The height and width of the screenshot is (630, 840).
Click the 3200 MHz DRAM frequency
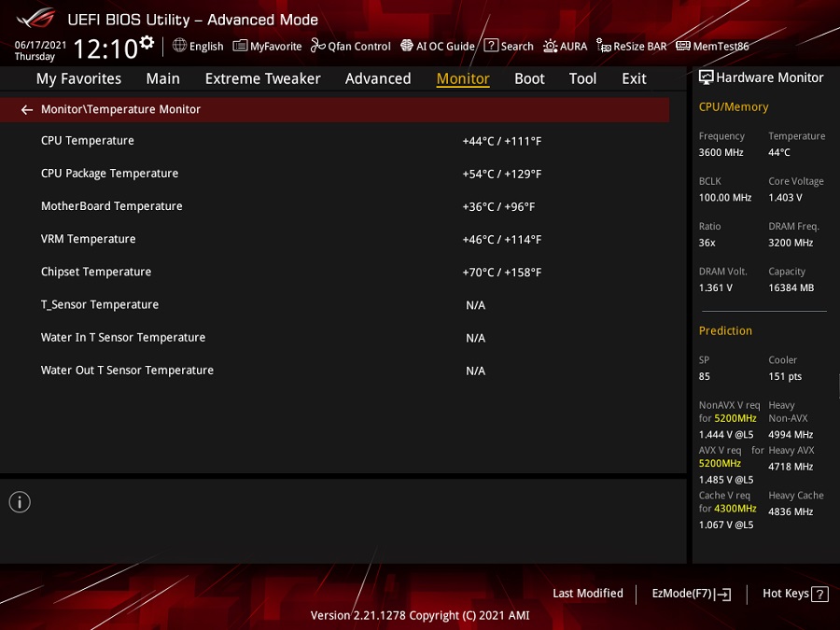pyautogui.click(x=791, y=243)
